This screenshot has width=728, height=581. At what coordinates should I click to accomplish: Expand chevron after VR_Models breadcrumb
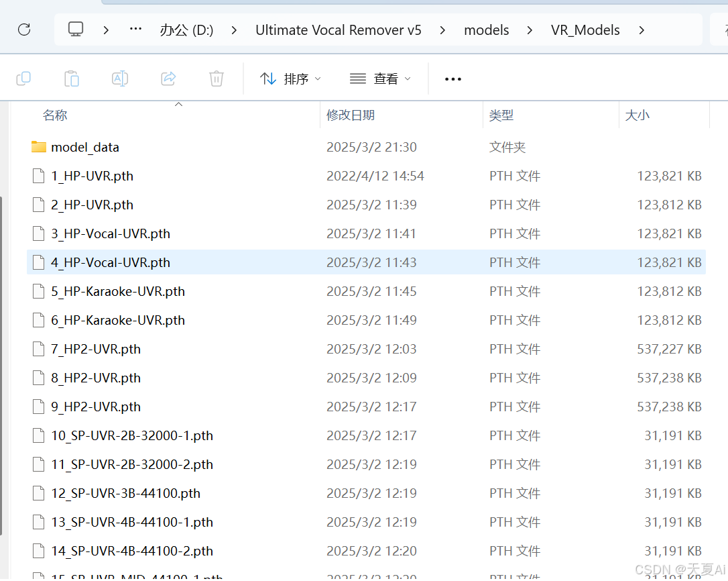(x=642, y=30)
